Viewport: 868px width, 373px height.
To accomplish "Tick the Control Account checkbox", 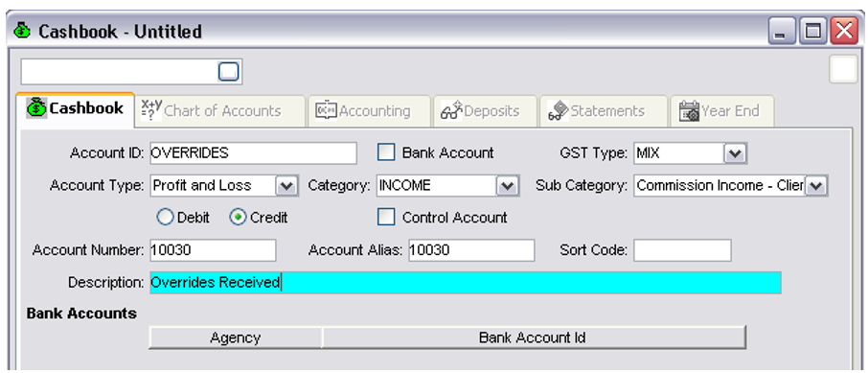I will pyautogui.click(x=386, y=218).
